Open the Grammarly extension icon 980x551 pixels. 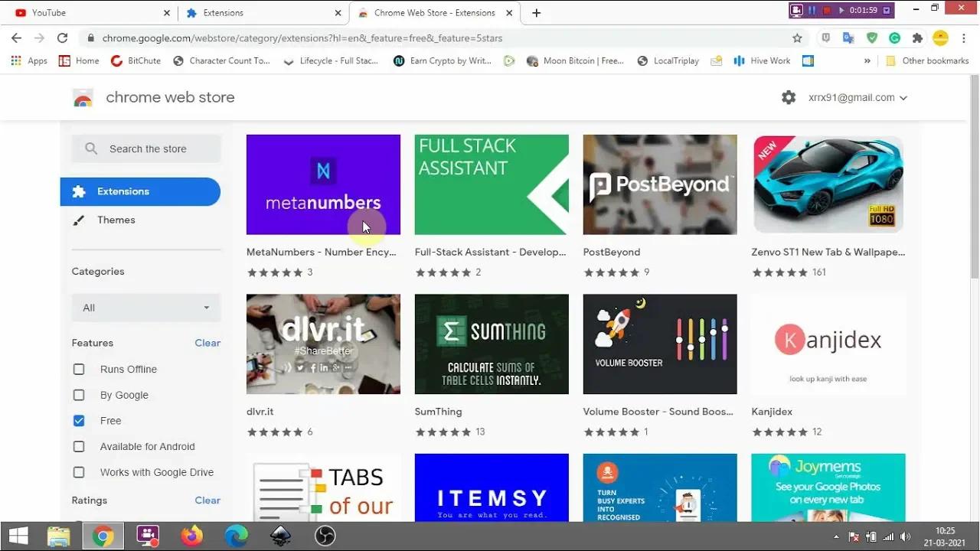tap(894, 37)
